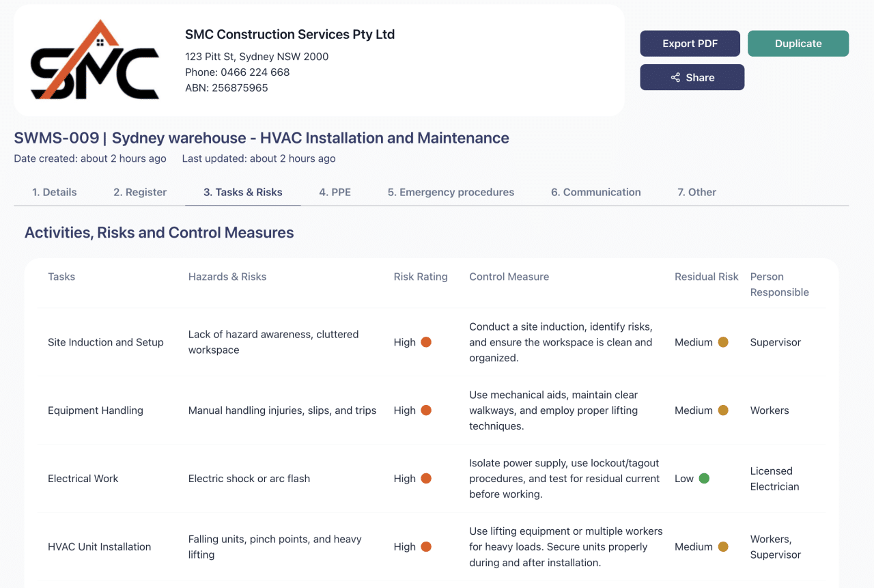Switch to Emergency procedures tab
This screenshot has height=588, width=874.
451,192
